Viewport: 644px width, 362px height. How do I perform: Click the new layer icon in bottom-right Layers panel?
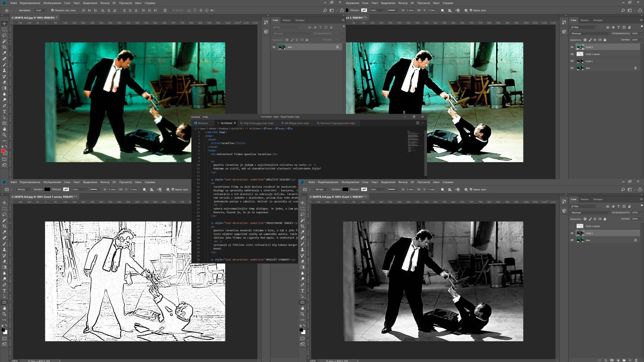630,360
